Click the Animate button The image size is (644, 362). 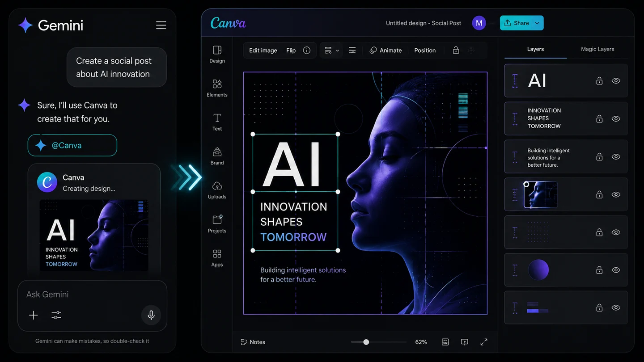(386, 51)
